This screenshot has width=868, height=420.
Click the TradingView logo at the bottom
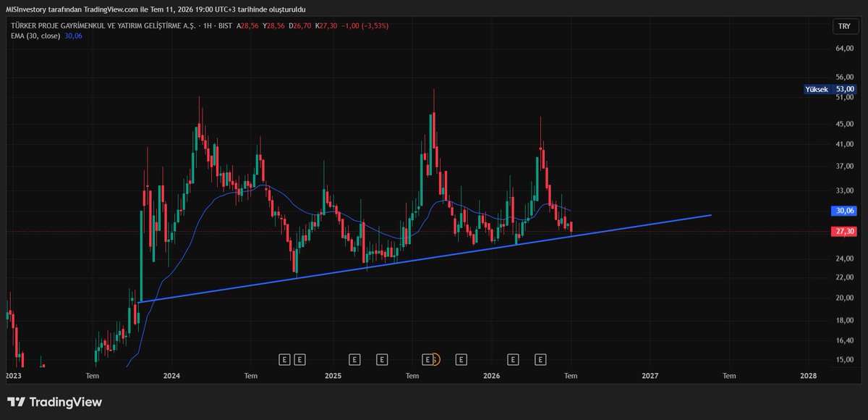(55, 402)
